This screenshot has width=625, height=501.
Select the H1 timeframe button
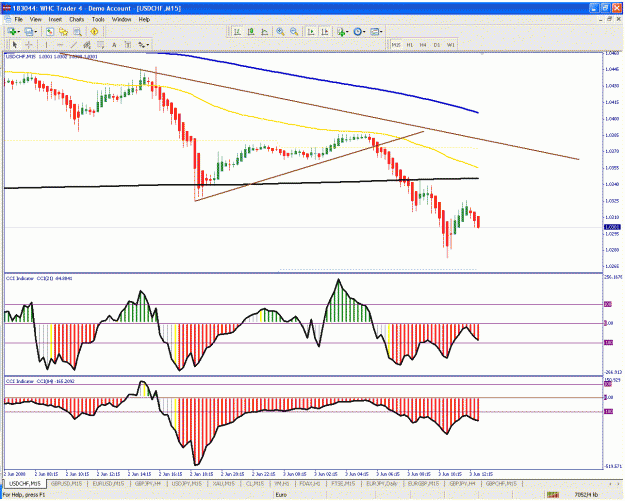click(x=409, y=45)
